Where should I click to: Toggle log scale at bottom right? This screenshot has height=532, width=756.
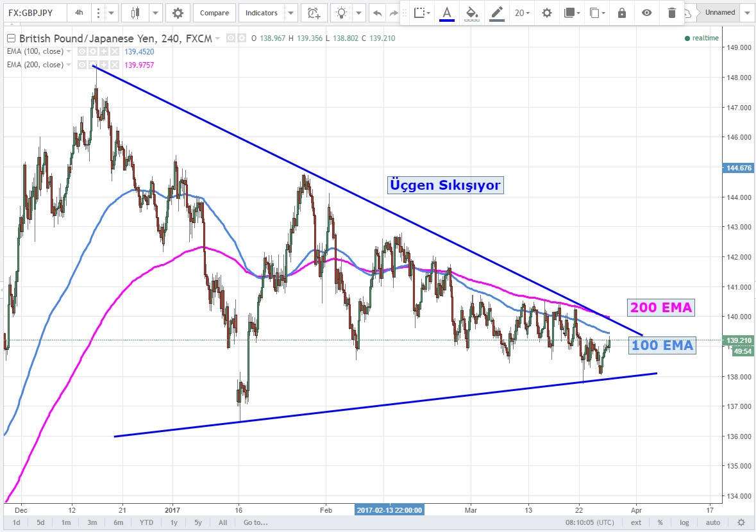[684, 522]
